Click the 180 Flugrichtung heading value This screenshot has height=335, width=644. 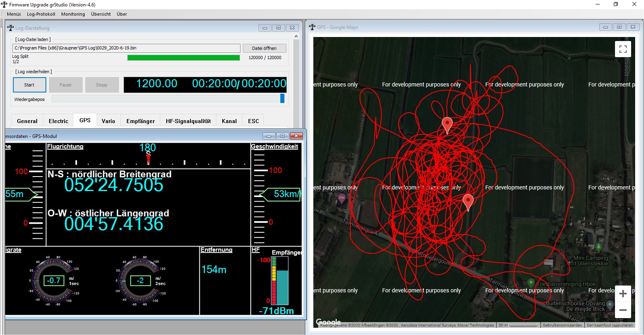(147, 148)
